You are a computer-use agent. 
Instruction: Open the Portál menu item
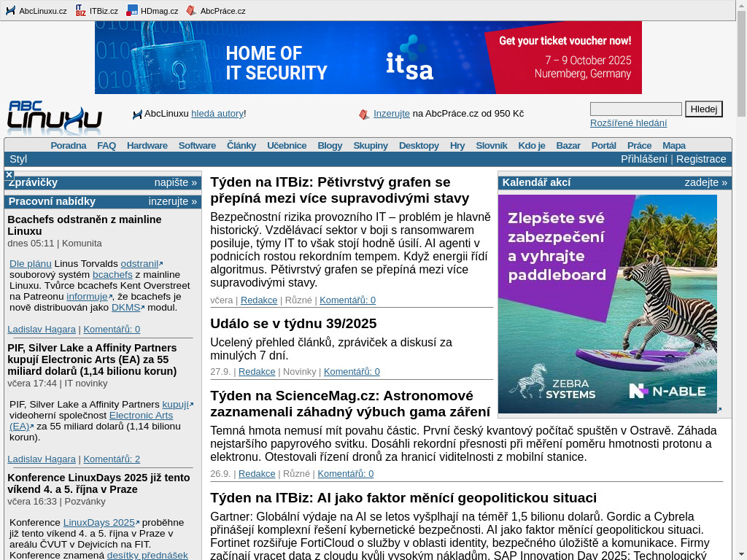click(x=603, y=145)
